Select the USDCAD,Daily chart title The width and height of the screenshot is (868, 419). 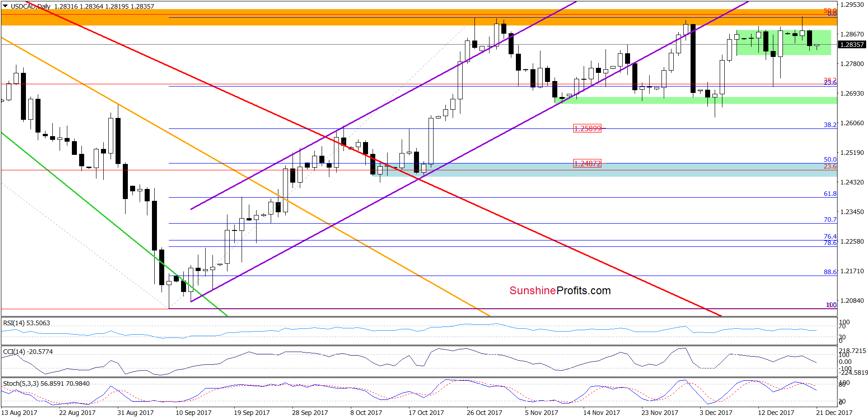30,6
